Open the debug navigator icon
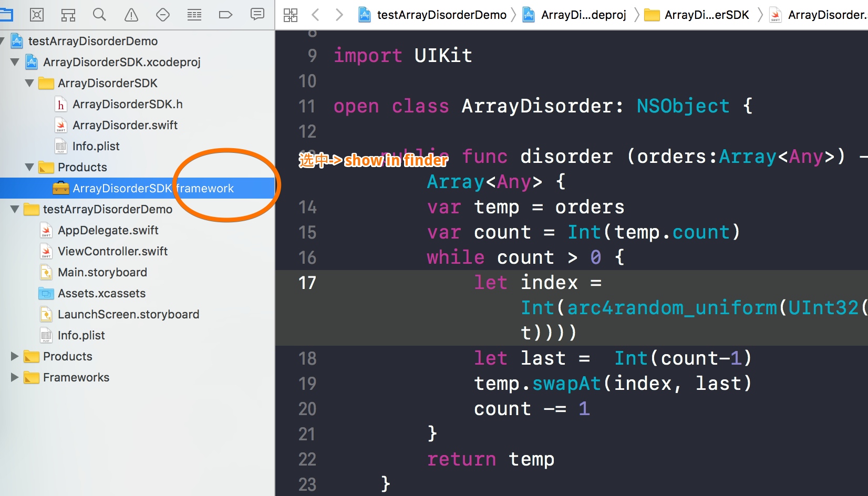 194,15
